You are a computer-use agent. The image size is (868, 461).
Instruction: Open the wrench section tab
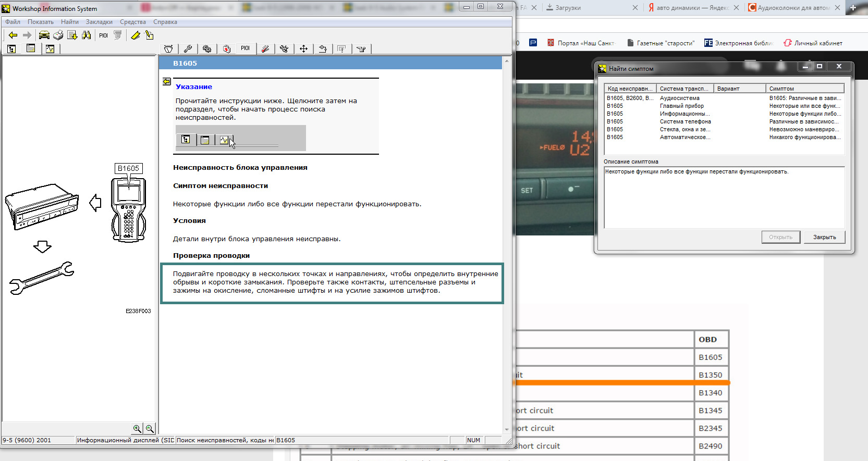click(188, 48)
